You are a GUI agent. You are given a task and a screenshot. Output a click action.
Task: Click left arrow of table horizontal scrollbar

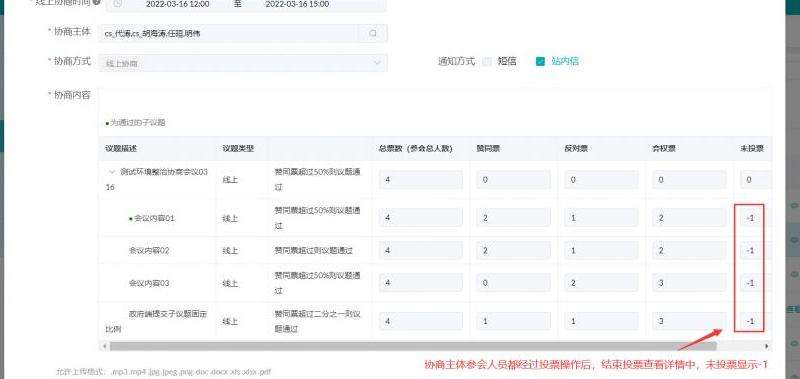point(104,346)
